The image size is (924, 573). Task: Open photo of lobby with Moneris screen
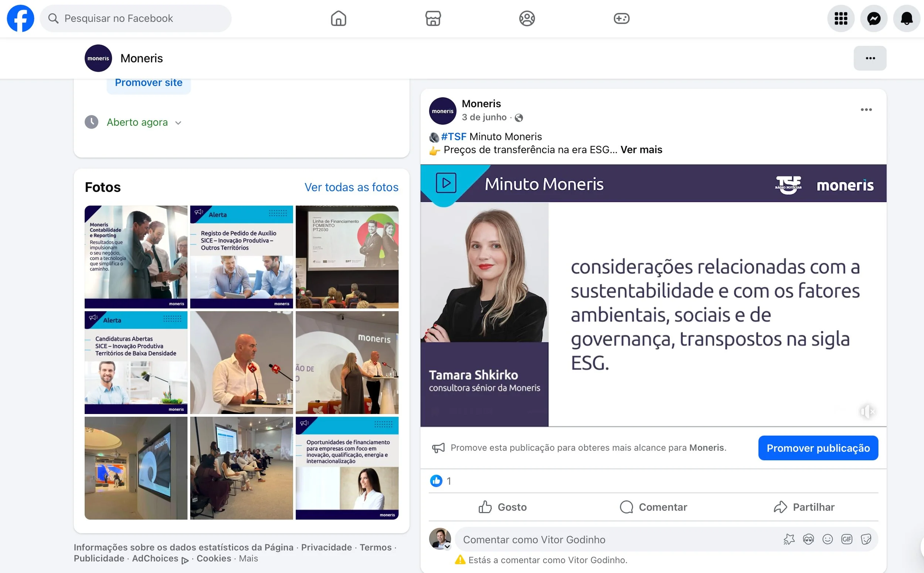(x=136, y=468)
